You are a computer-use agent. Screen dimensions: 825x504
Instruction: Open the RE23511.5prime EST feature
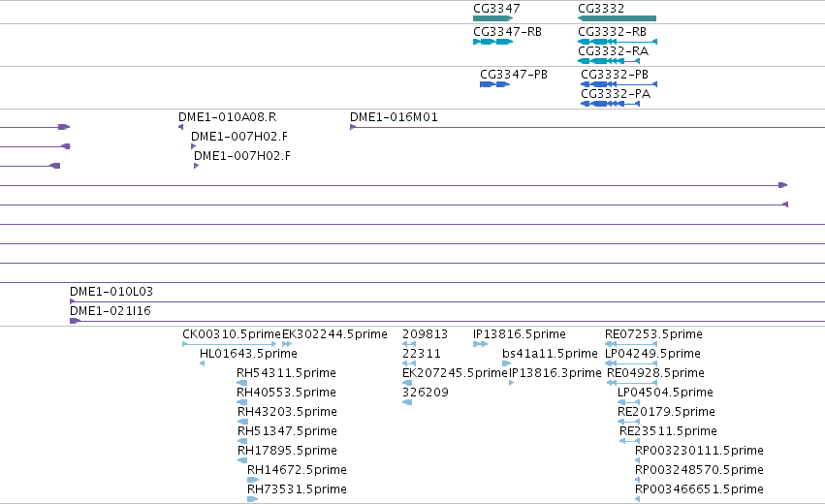(630, 441)
